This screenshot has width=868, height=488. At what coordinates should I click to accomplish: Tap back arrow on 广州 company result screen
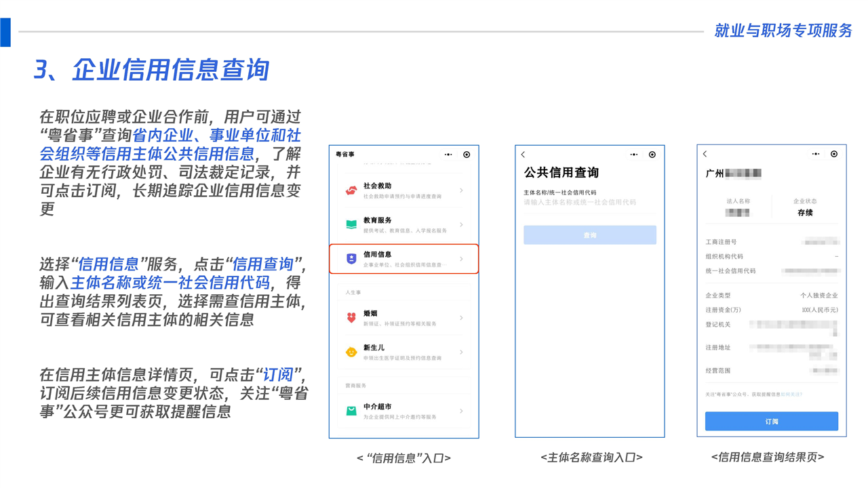tap(705, 154)
